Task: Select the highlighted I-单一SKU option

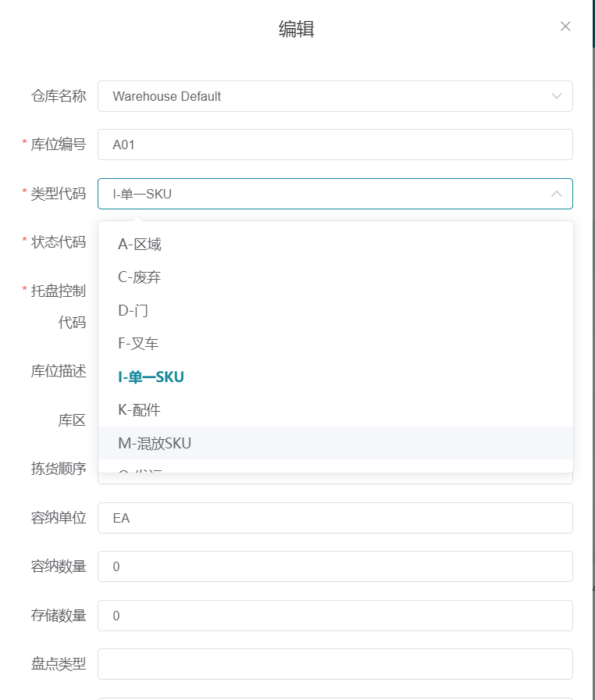Action: coord(151,377)
